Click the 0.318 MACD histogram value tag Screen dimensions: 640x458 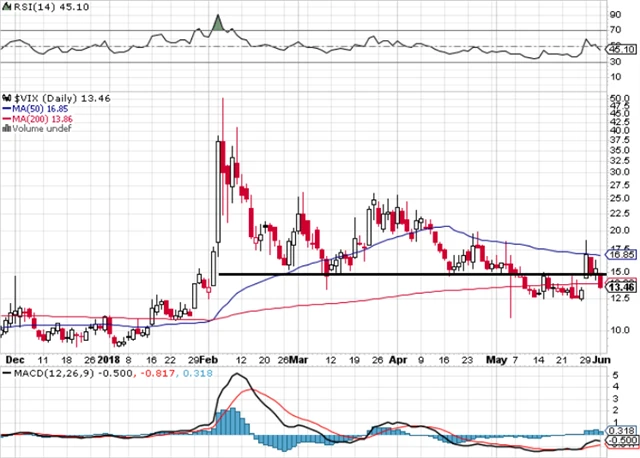tap(621, 430)
